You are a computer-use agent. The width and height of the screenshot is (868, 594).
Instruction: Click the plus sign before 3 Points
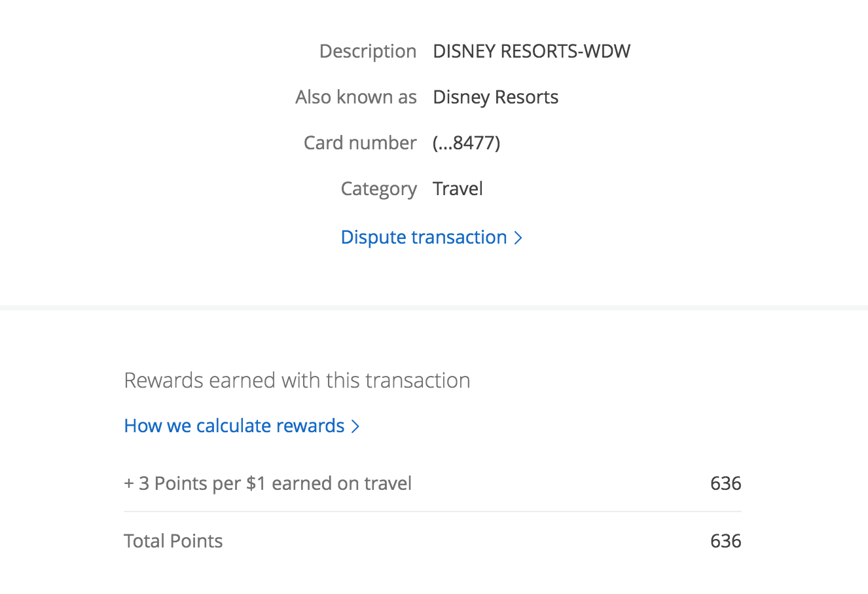[128, 484]
